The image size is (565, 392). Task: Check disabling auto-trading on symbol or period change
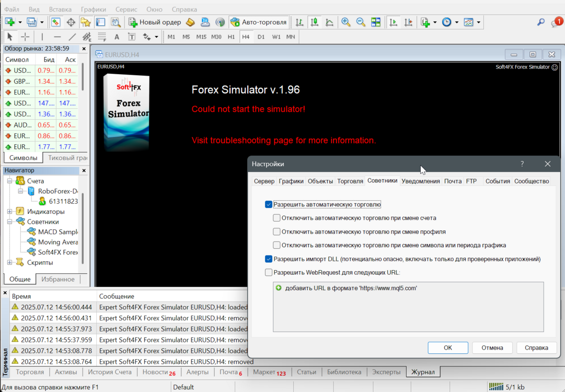276,245
